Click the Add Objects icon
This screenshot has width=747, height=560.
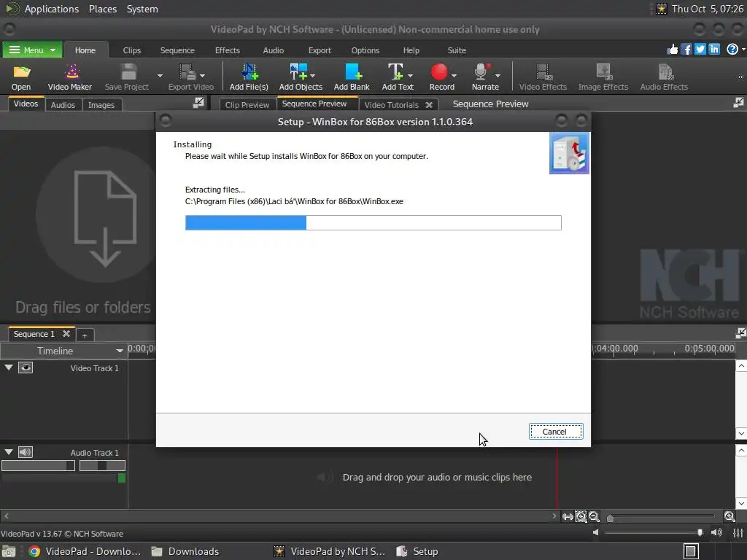(x=298, y=72)
